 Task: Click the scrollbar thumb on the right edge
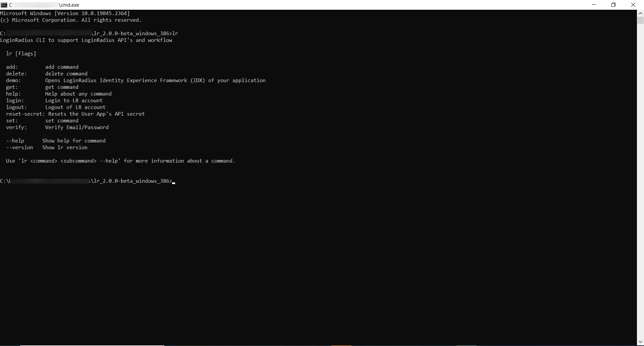[640, 20]
